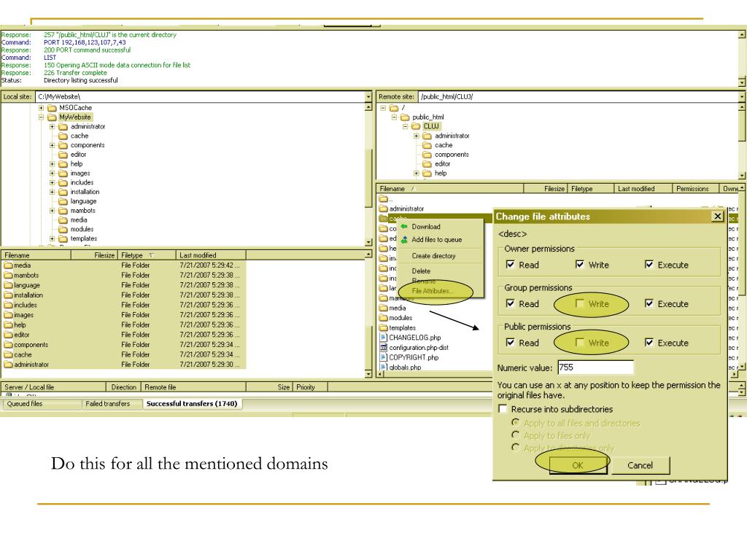Click the COPYRIGHT.php file icon

click(384, 357)
